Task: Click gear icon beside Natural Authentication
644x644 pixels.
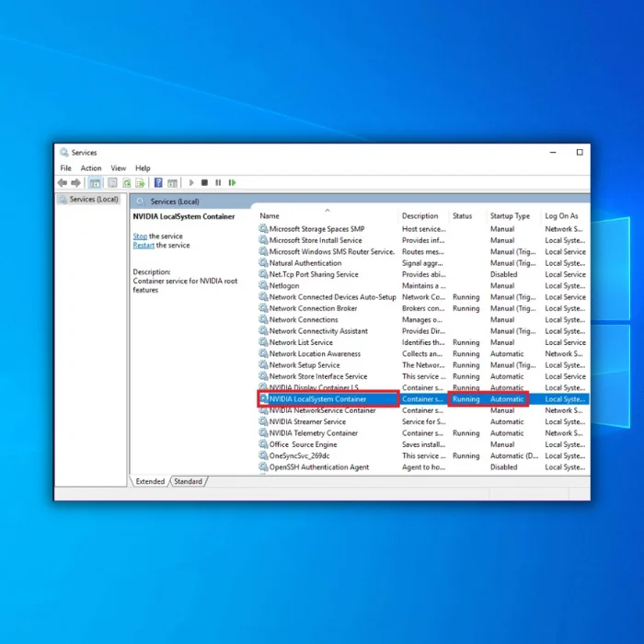Action: click(x=263, y=262)
